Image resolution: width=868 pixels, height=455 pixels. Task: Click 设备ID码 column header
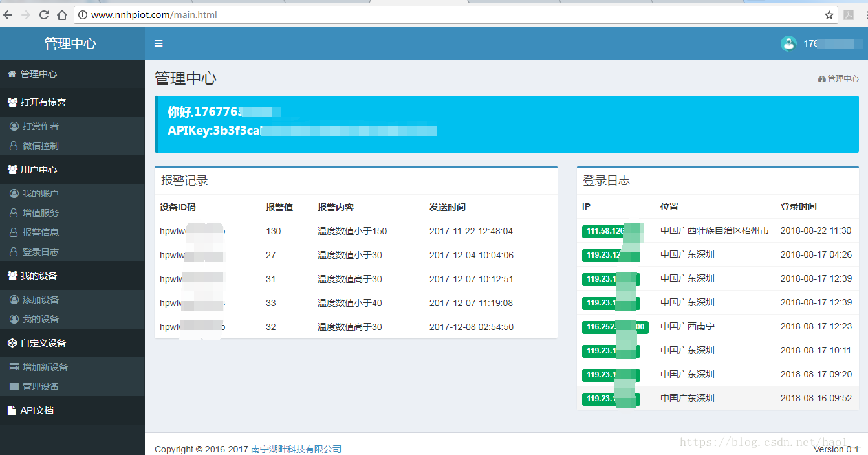pyautogui.click(x=178, y=207)
